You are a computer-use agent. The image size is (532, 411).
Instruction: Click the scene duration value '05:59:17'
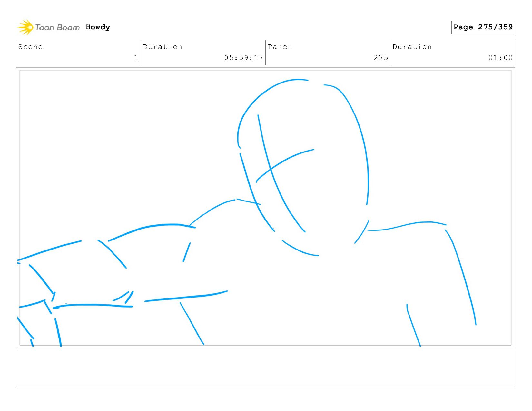pyautogui.click(x=244, y=58)
